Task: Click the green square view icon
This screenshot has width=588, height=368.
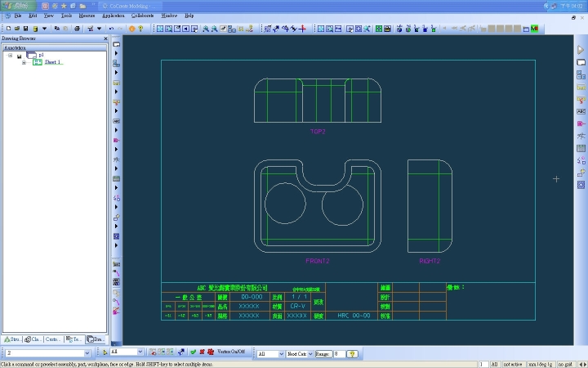Action: coord(379,29)
